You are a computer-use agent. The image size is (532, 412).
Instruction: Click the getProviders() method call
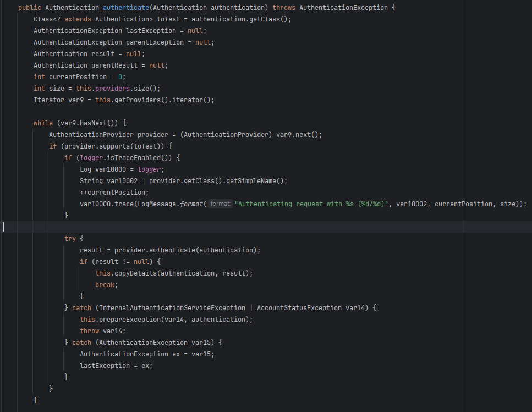tap(141, 100)
